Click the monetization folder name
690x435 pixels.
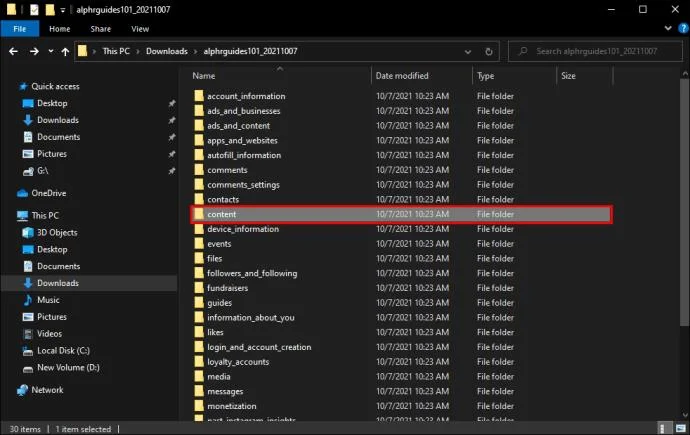[x=231, y=406]
